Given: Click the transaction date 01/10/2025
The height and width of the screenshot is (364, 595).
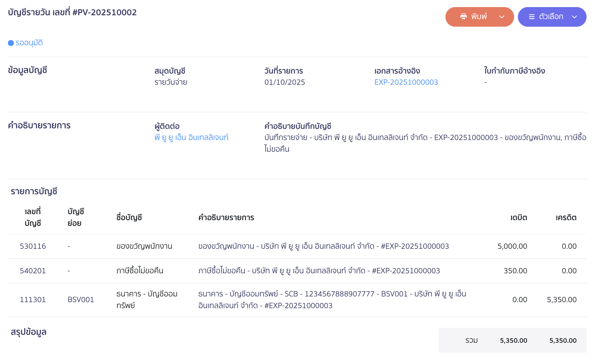Looking at the screenshot, I should point(285,82).
